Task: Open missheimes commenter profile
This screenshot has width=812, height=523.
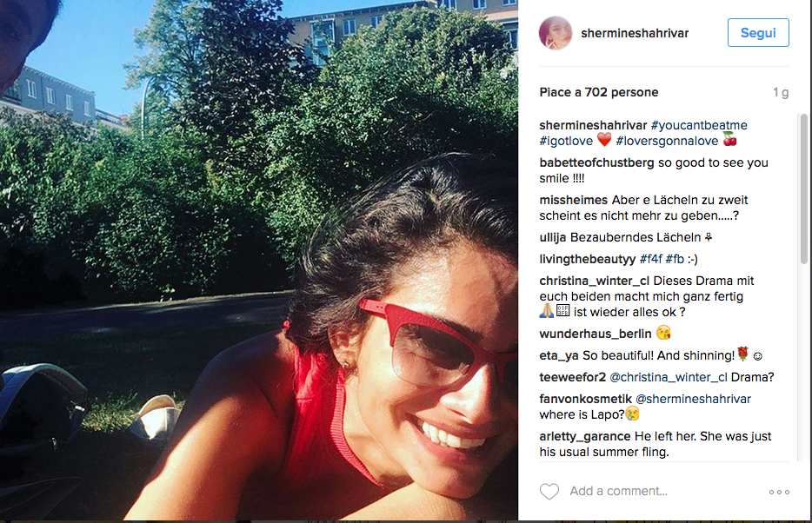Action: tap(573, 200)
